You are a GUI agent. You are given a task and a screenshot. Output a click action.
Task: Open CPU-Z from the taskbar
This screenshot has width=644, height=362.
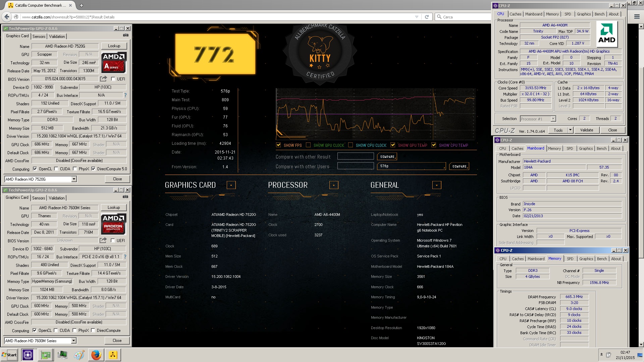(x=28, y=355)
